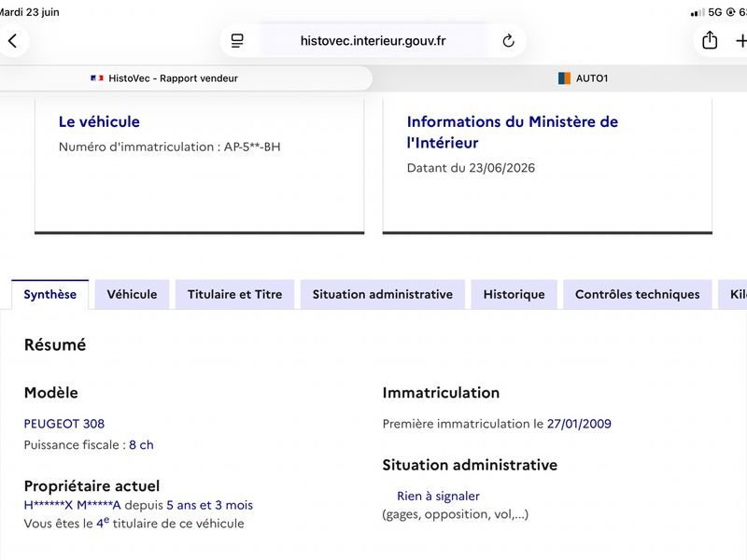Select the Situation administrative tab
Viewport: 747px width, 560px height.
click(x=383, y=294)
